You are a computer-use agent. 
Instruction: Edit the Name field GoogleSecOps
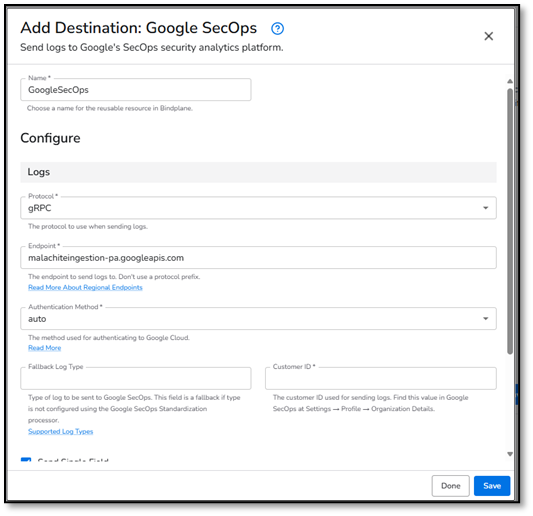pyautogui.click(x=136, y=90)
